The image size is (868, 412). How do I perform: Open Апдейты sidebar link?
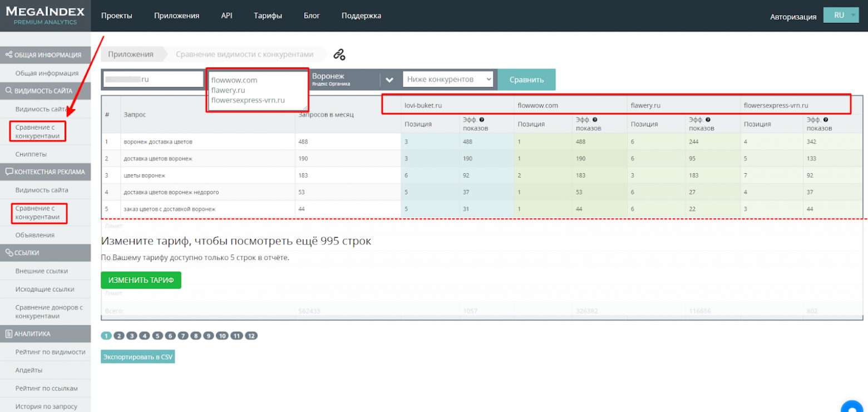click(29, 370)
